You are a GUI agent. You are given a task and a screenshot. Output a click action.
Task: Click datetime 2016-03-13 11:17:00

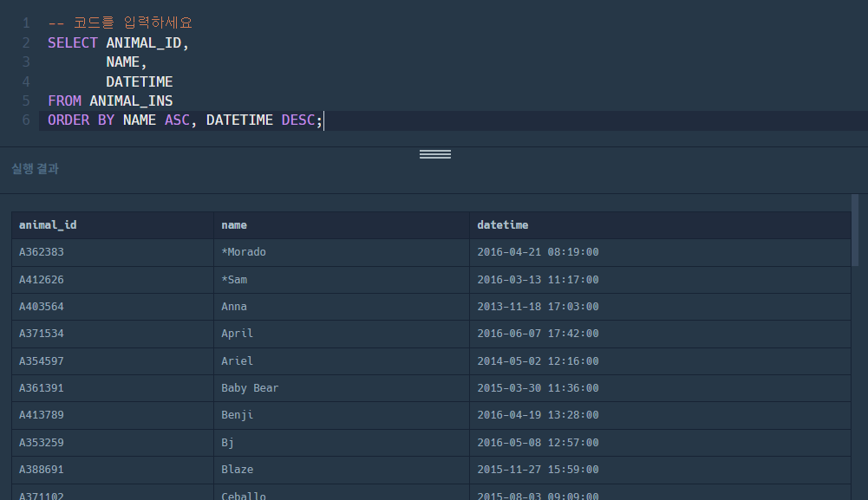tap(661, 280)
